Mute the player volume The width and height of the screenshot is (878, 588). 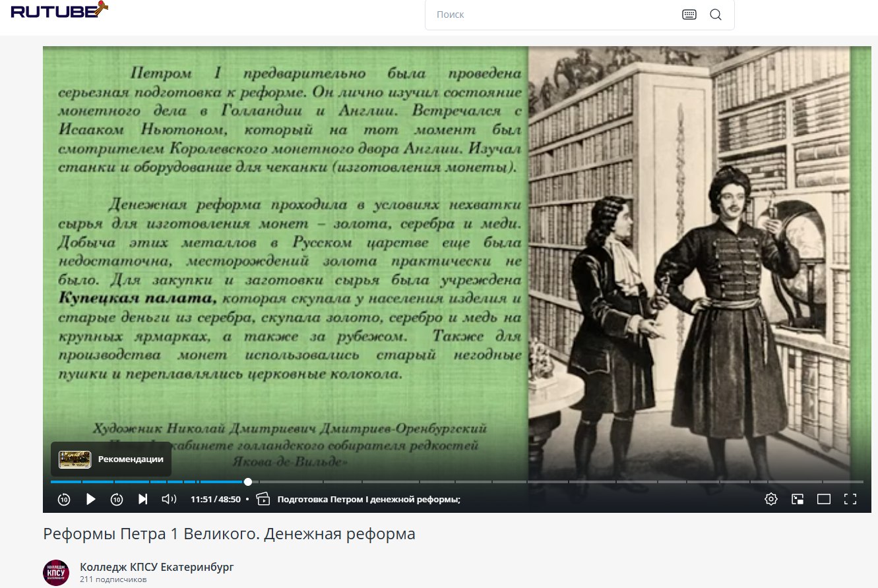[169, 499]
